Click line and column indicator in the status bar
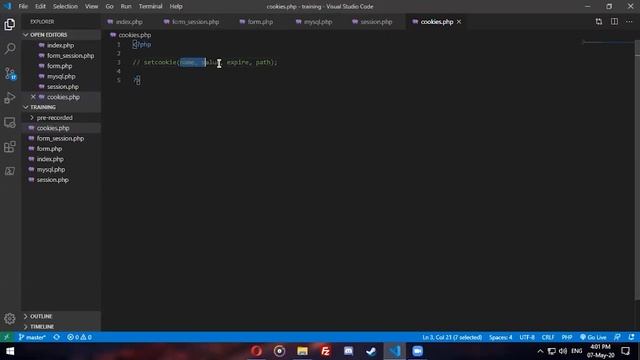This screenshot has width=640, height=360. coord(452,337)
